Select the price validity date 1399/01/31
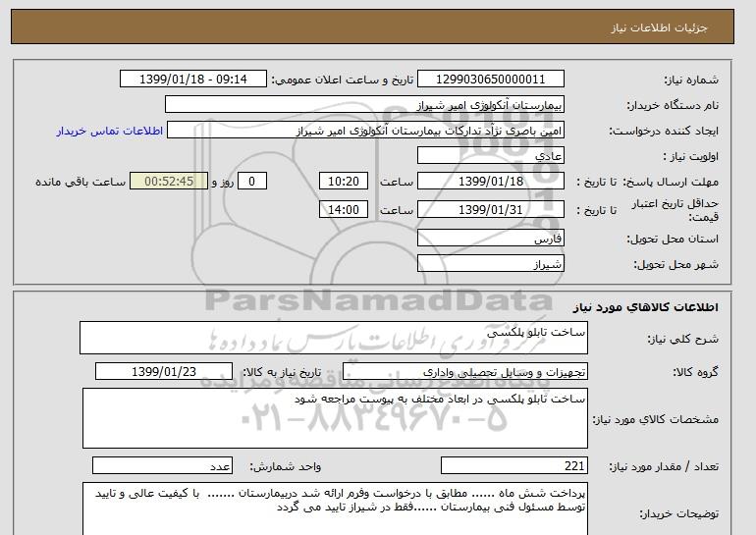Viewport: 756px width, 535px height. pyautogui.click(x=490, y=209)
